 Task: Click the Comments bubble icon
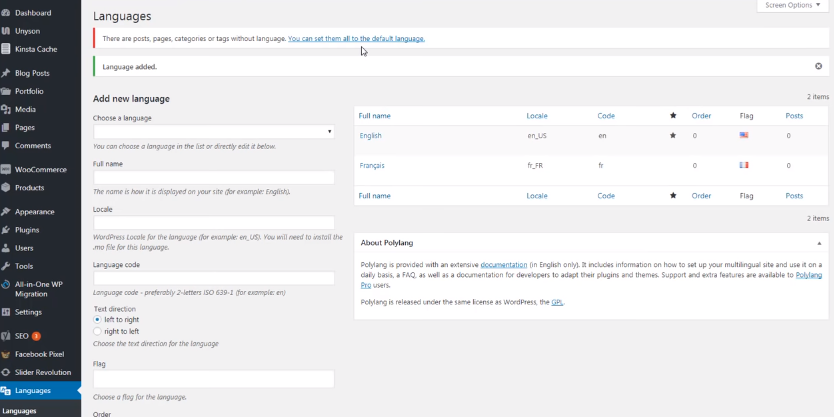(5, 145)
